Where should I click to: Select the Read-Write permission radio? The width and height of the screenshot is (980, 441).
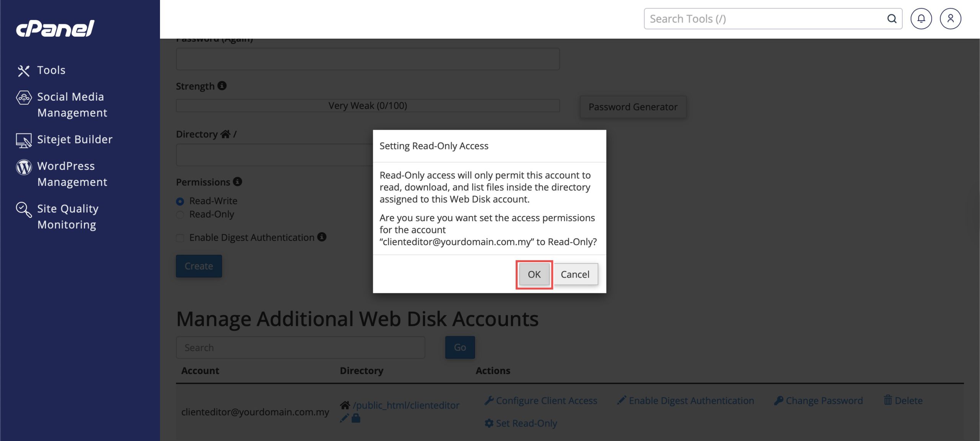pyautogui.click(x=180, y=201)
